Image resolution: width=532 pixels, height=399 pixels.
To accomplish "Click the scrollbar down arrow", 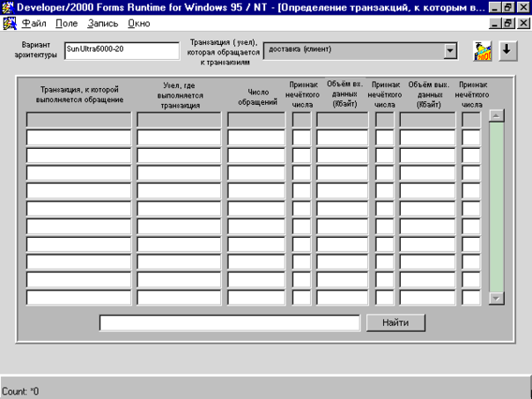I will [496, 299].
